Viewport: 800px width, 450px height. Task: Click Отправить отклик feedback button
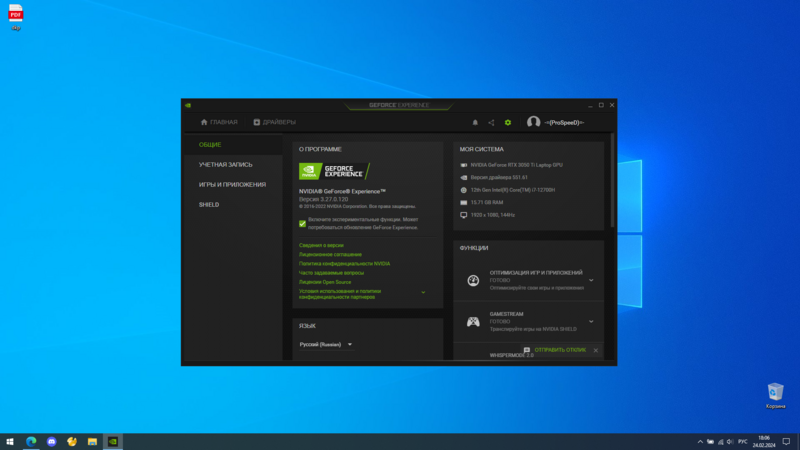point(560,351)
